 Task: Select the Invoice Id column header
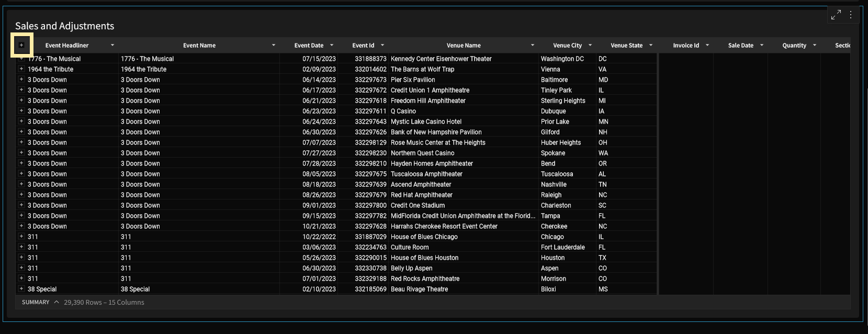pos(686,46)
